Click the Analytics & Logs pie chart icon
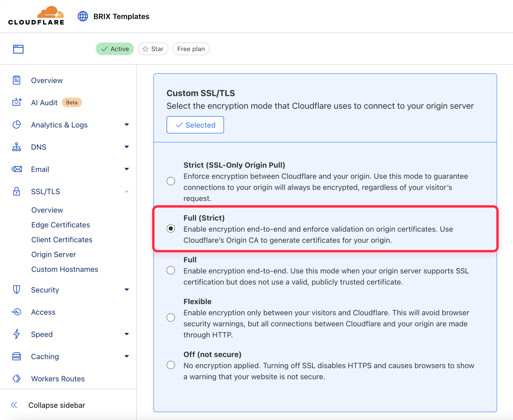 click(17, 125)
